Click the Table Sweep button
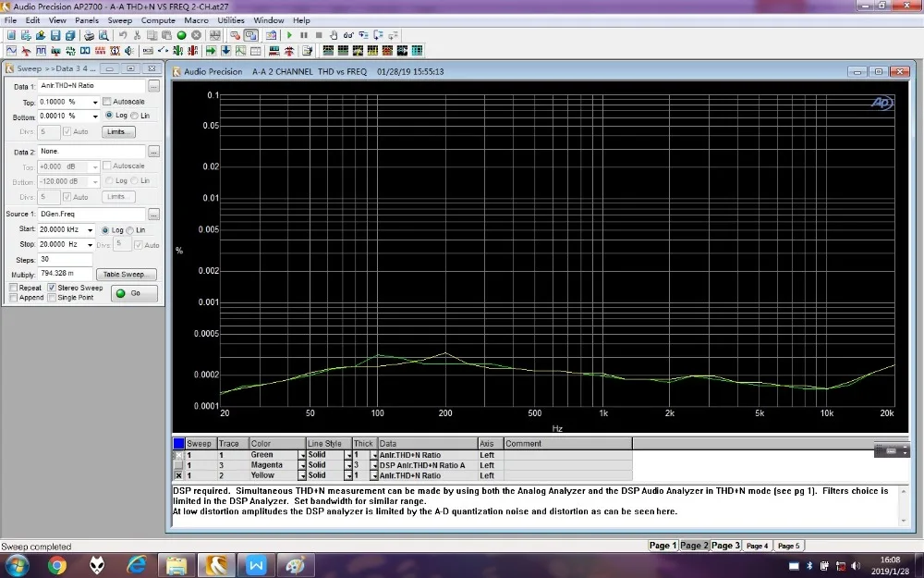The image size is (924, 578). click(128, 275)
